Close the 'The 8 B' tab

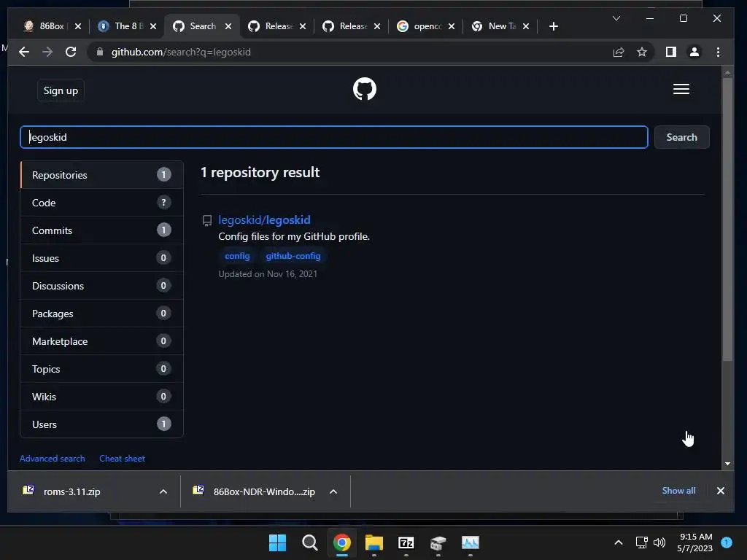(x=153, y=26)
